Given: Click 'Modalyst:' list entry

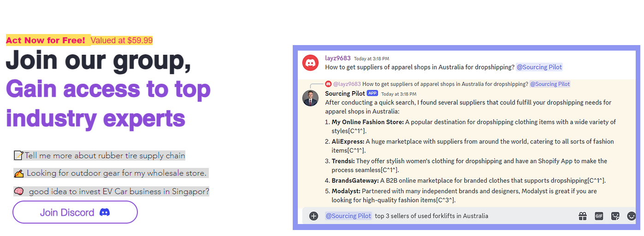Looking at the screenshot, I should (346, 191).
